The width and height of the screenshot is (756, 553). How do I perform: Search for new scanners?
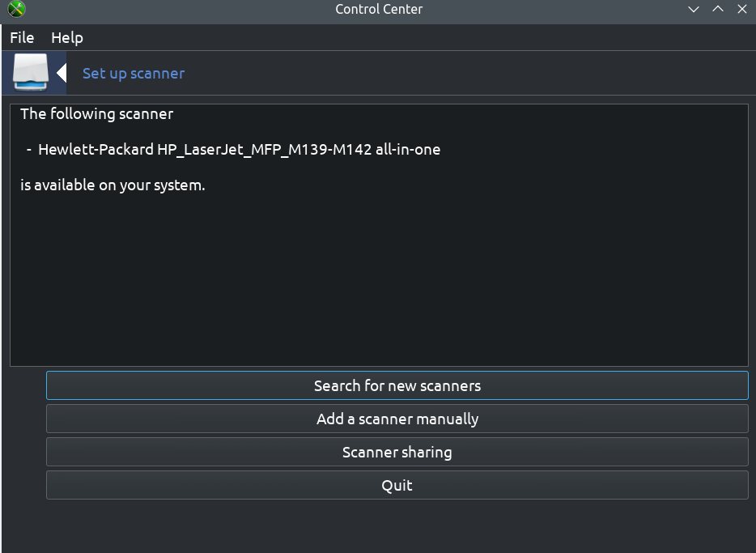click(x=397, y=385)
